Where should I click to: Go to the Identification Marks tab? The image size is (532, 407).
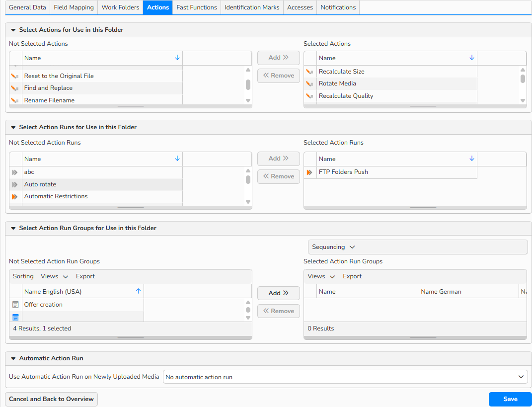tap(252, 7)
